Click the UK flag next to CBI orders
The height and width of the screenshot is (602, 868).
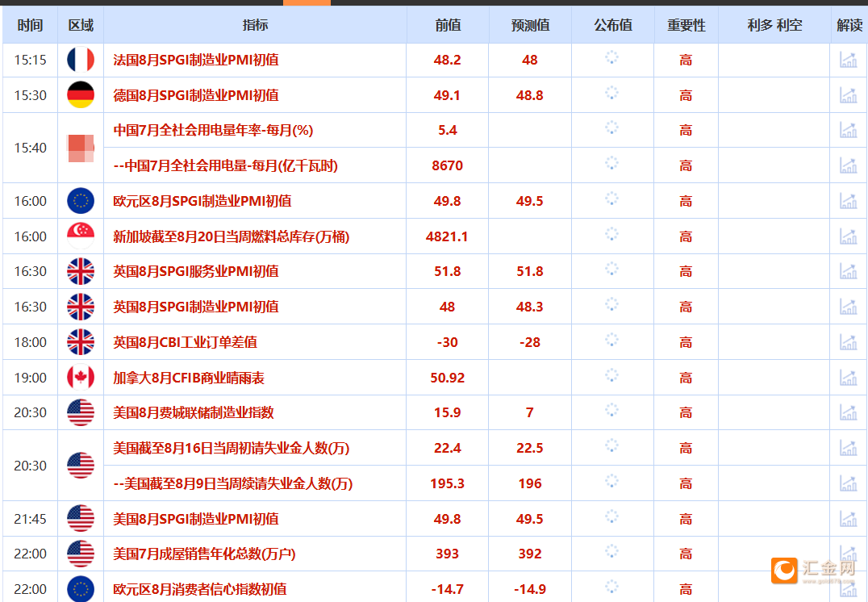[80, 341]
